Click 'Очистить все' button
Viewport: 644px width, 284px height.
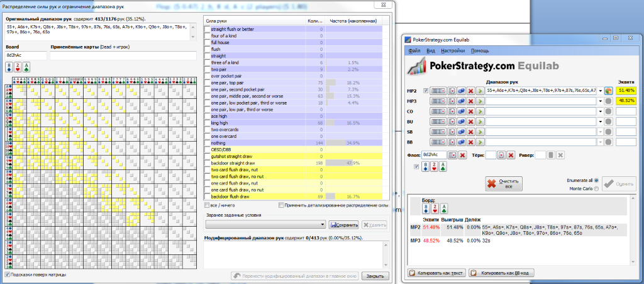pos(504,183)
